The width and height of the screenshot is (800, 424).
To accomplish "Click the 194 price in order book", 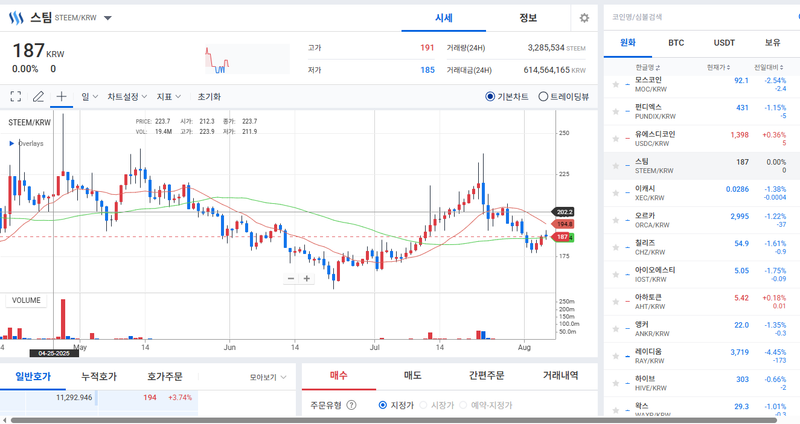I will point(149,397).
